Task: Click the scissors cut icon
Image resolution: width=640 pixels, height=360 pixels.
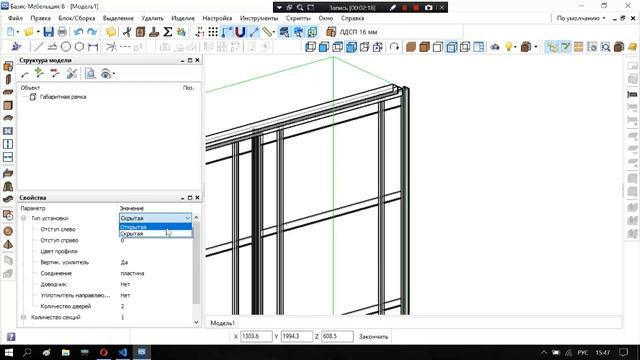Action: [127, 32]
